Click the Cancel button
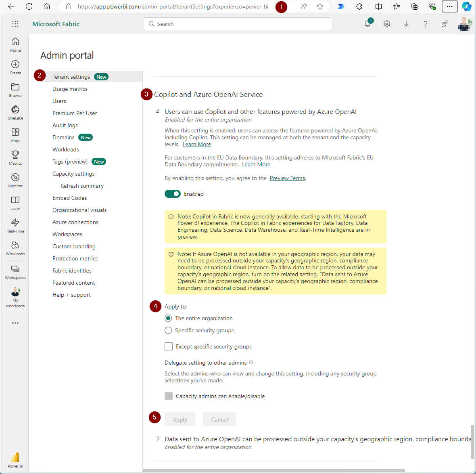 tap(219, 419)
